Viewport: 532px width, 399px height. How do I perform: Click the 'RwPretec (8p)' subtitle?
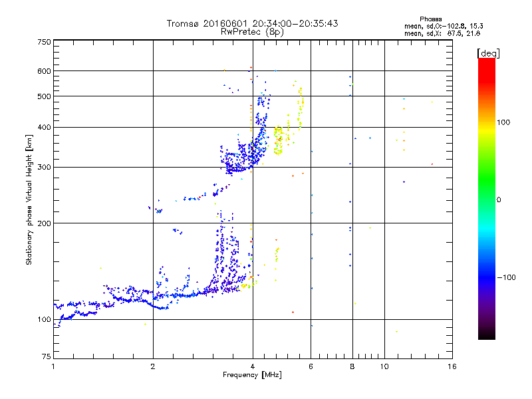tap(252, 32)
